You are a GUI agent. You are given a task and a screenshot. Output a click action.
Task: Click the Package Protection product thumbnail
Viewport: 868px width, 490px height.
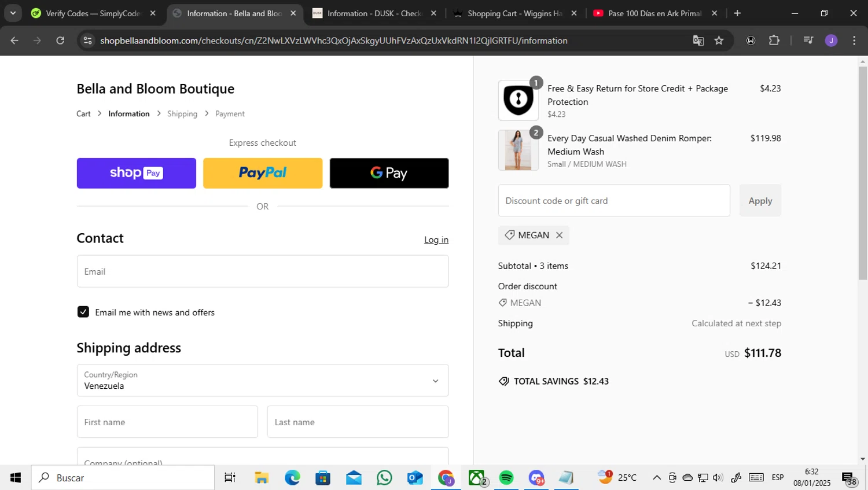(x=518, y=100)
